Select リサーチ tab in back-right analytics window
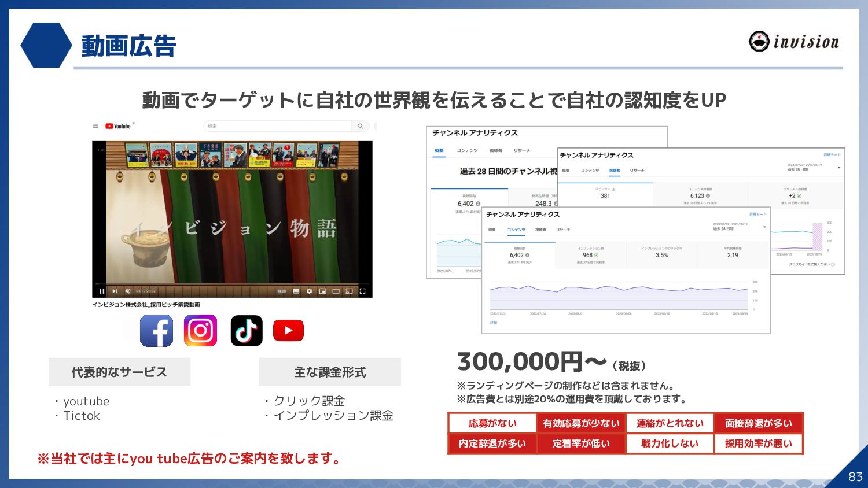 coord(637,171)
